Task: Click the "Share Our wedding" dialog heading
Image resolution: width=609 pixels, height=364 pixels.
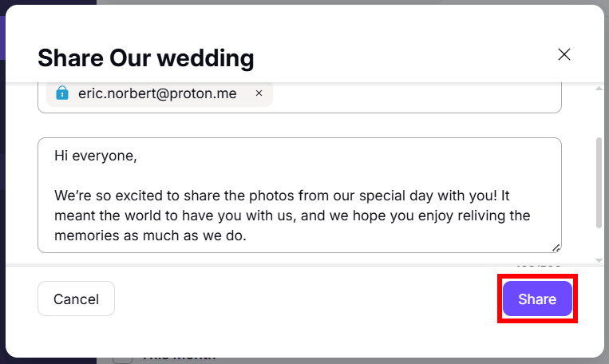Action: pyautogui.click(x=145, y=58)
